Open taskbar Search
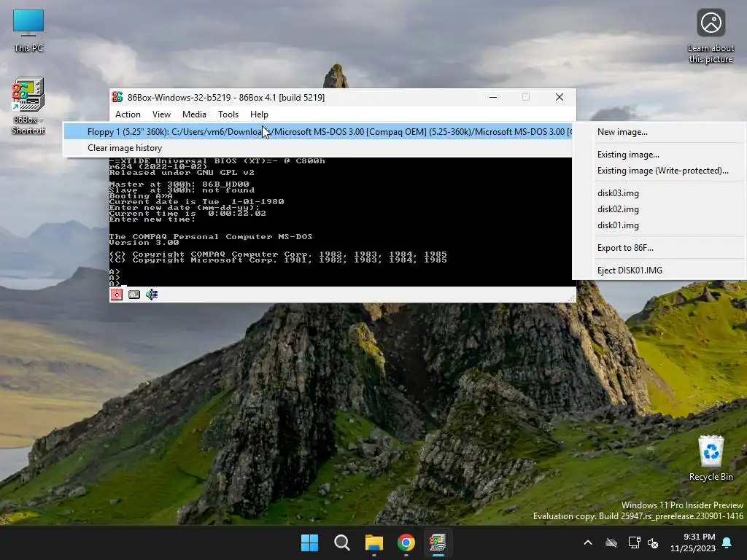Viewport: 747px width, 560px height. click(341, 542)
